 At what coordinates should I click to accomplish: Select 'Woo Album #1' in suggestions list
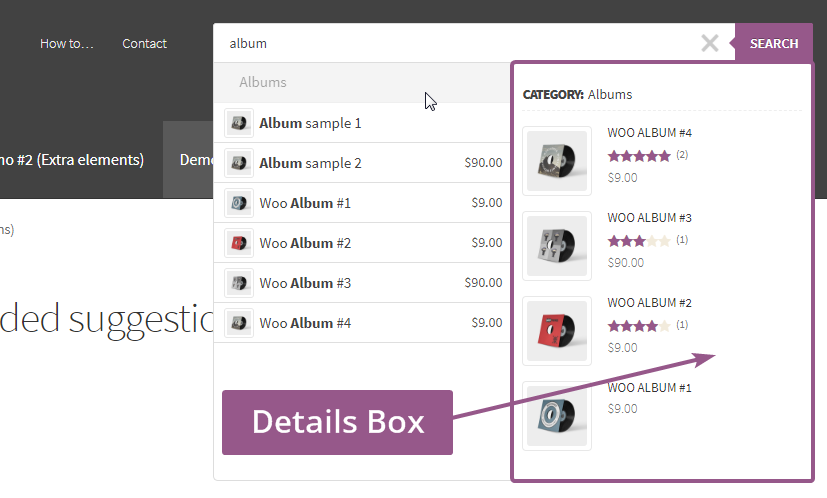[305, 203]
